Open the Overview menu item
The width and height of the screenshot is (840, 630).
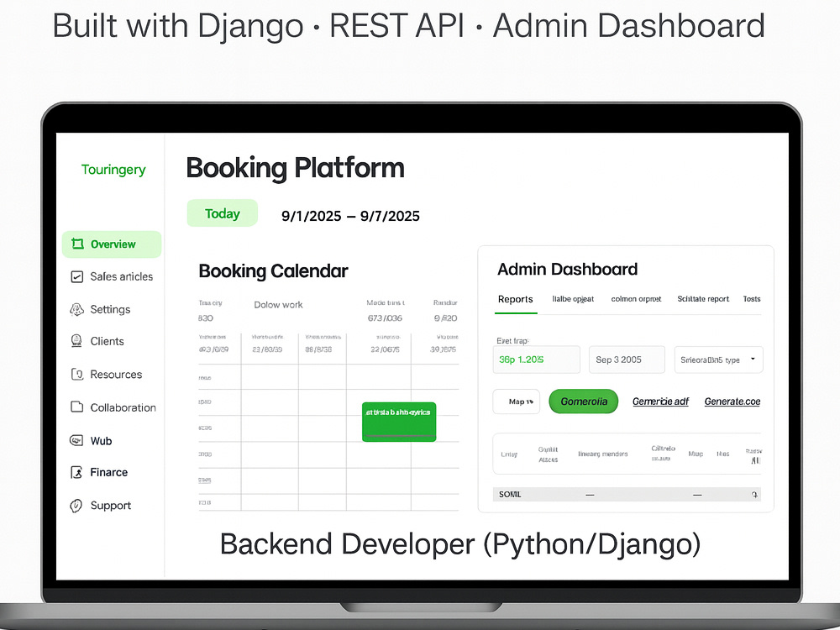tap(112, 244)
